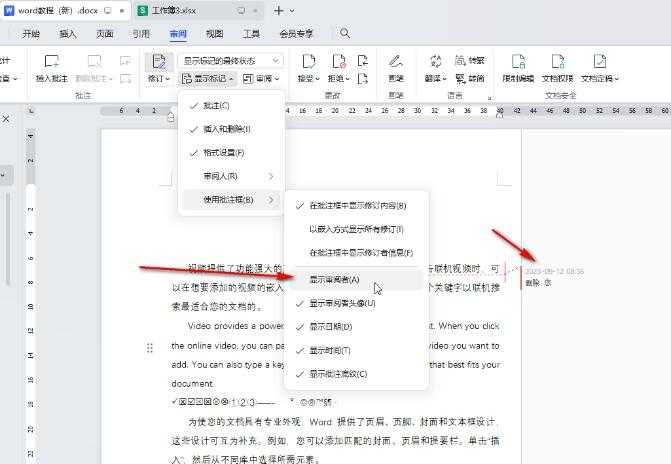Click the Accept (接受) change icon
This screenshot has height=464, width=671.
(x=309, y=61)
